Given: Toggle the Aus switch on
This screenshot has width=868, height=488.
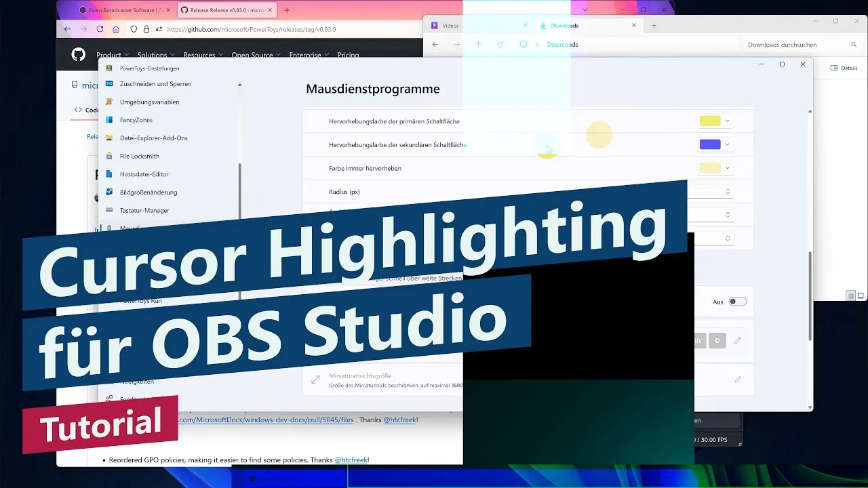Looking at the screenshot, I should [737, 302].
